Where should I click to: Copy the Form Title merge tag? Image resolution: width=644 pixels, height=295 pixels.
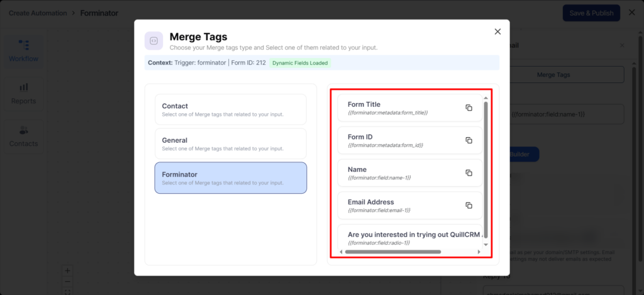click(469, 108)
